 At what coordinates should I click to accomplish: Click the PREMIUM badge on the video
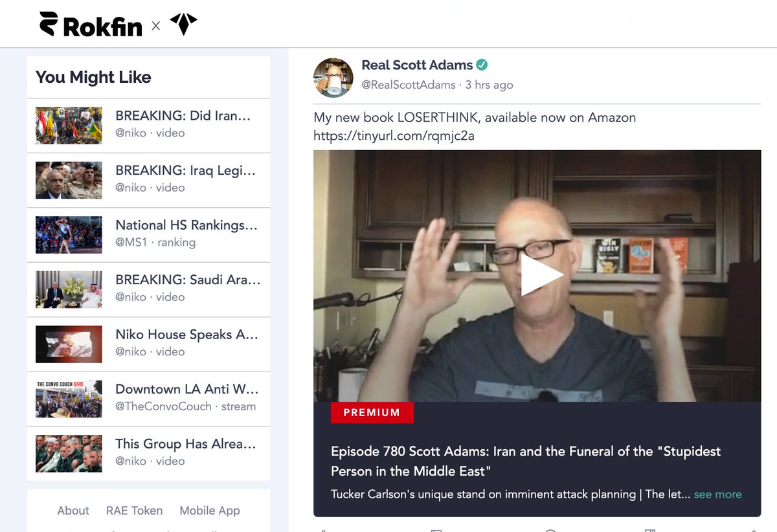(372, 412)
